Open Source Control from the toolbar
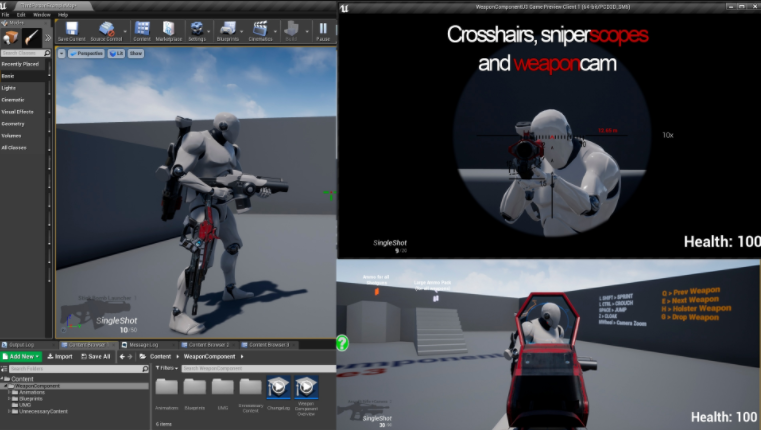 [x=106, y=29]
